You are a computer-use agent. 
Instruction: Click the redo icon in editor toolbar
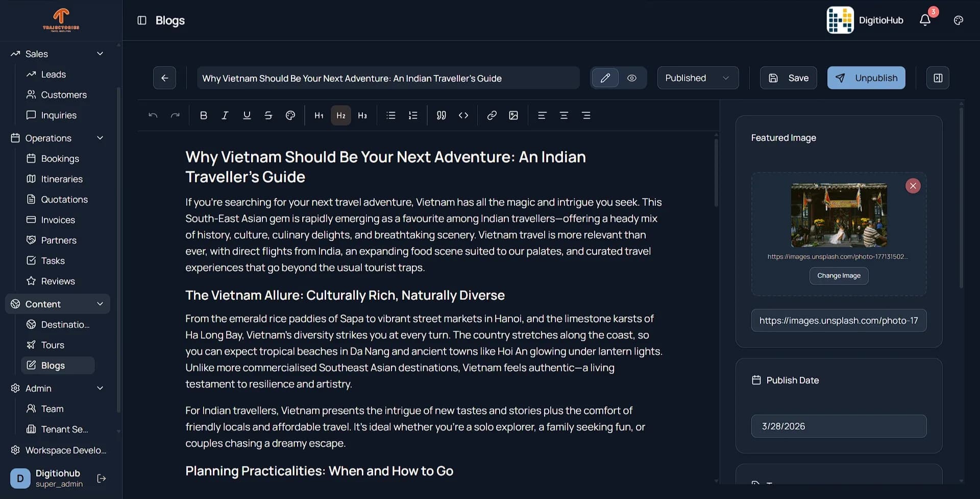coord(175,115)
